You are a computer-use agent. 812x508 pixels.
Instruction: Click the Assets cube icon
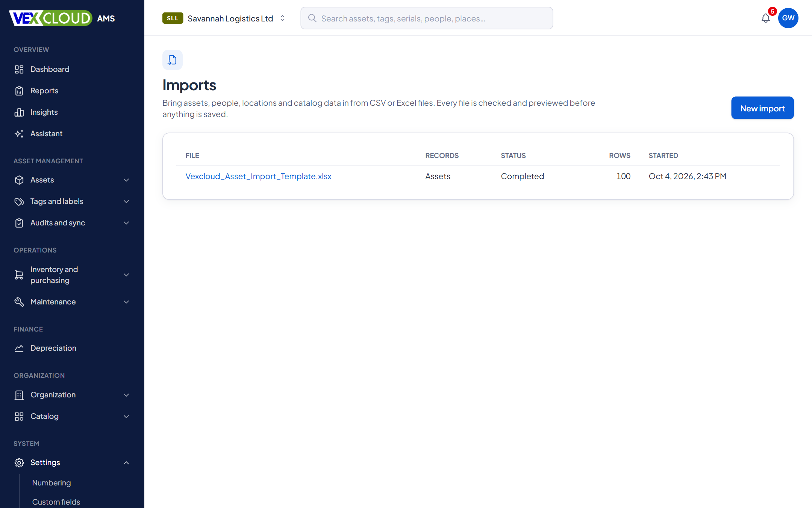19,180
